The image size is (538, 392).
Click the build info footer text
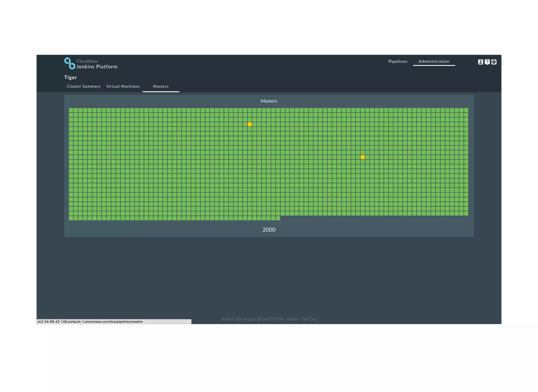(269, 319)
